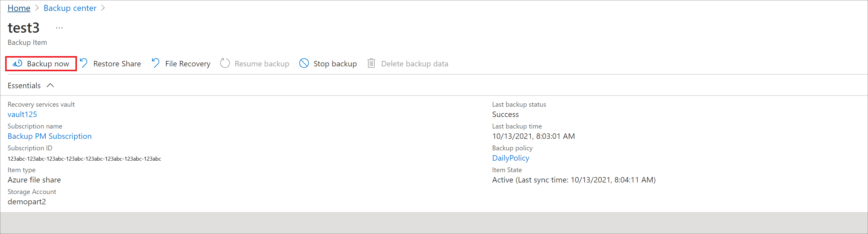868x234 pixels.
Task: Go to Home breadcrumb link
Action: click(x=19, y=8)
